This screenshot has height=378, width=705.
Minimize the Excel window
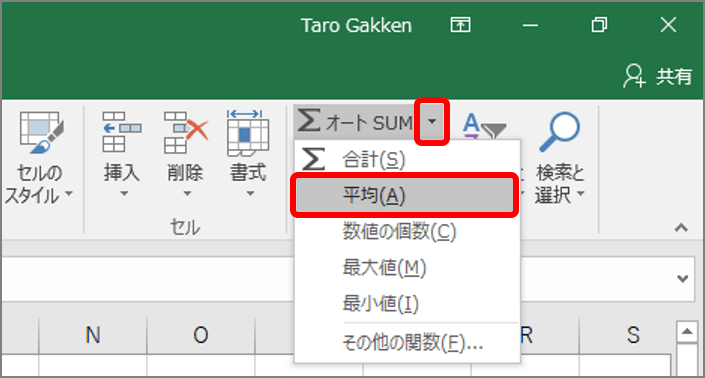(530, 25)
